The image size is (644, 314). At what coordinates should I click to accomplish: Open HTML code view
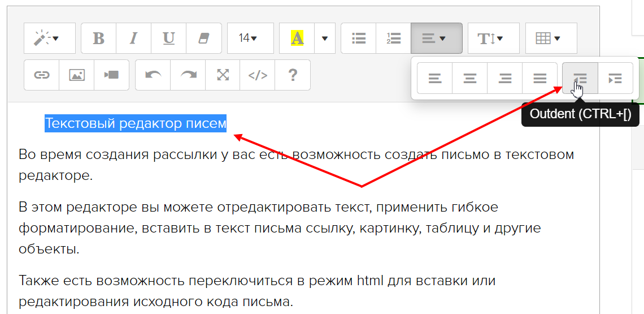258,75
